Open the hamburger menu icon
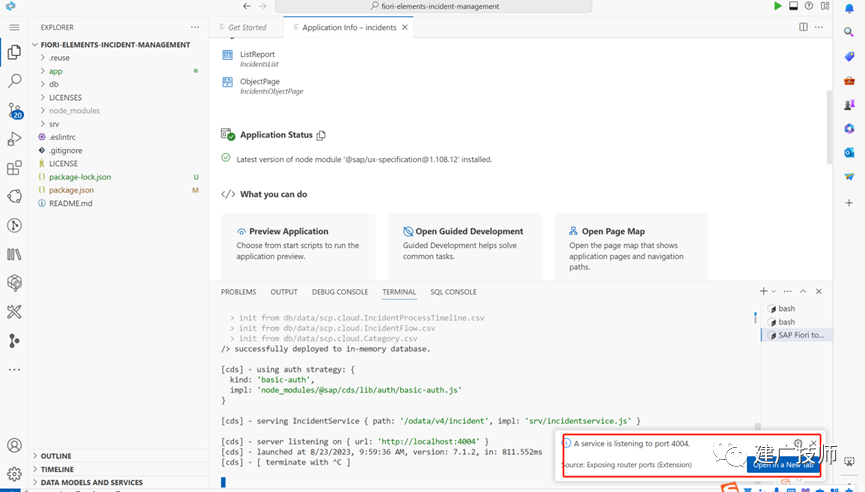The image size is (865, 492). pyautogui.click(x=14, y=27)
